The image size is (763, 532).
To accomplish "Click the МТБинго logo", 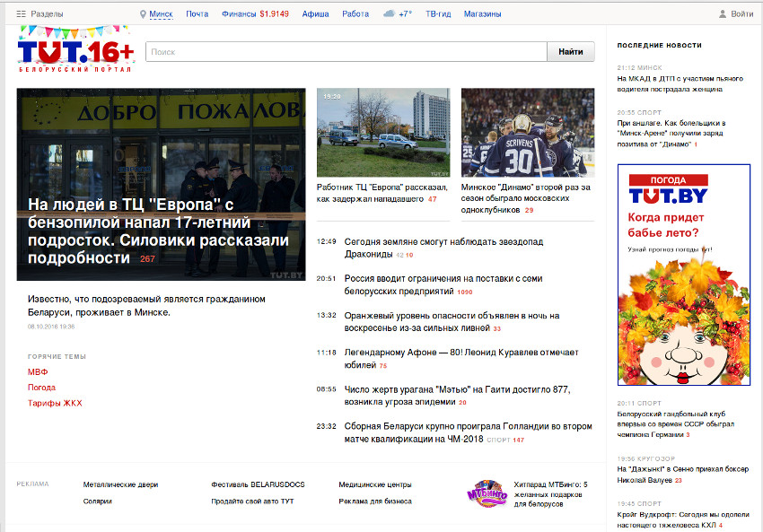I will pos(486,493).
